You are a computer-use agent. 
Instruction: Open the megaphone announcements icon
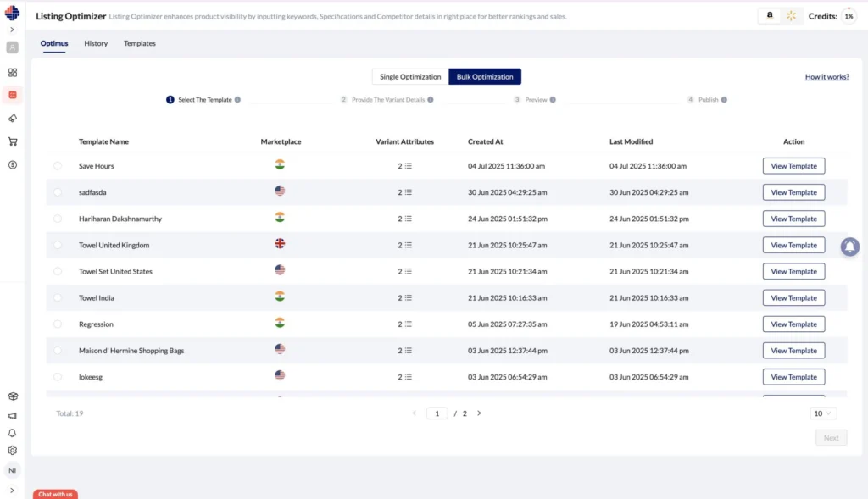click(x=12, y=415)
